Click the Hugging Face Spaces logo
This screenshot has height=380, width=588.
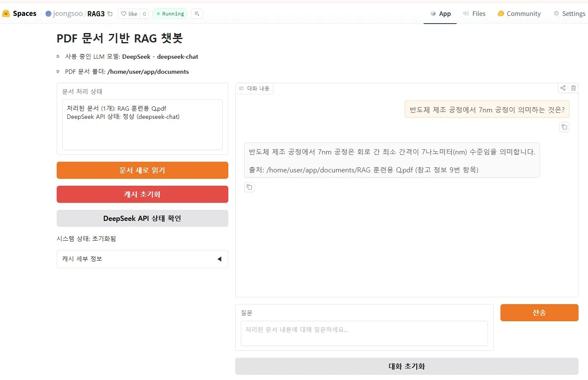[x=19, y=13]
